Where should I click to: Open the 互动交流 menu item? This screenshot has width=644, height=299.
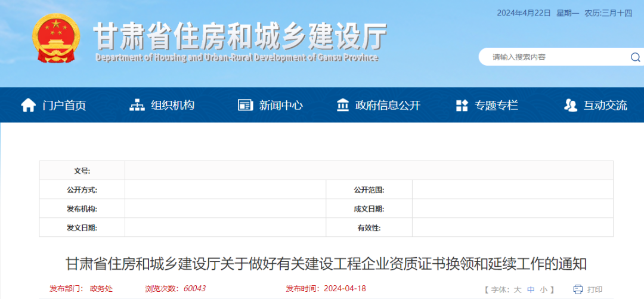click(x=605, y=105)
